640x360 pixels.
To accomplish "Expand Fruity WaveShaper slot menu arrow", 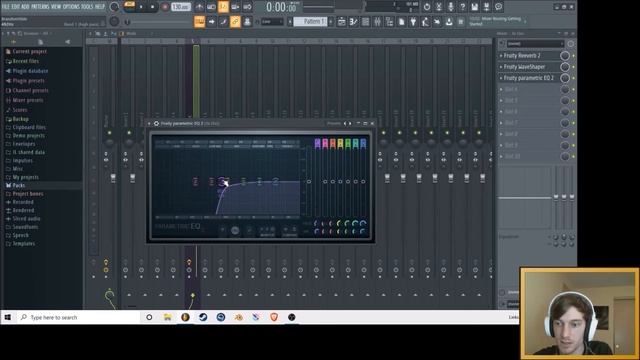I will point(501,67).
